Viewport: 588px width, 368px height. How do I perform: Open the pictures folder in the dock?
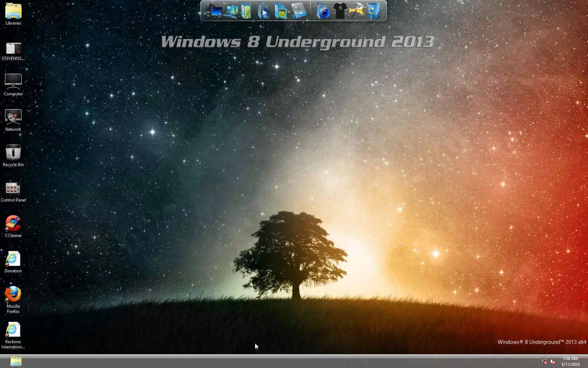[x=280, y=11]
